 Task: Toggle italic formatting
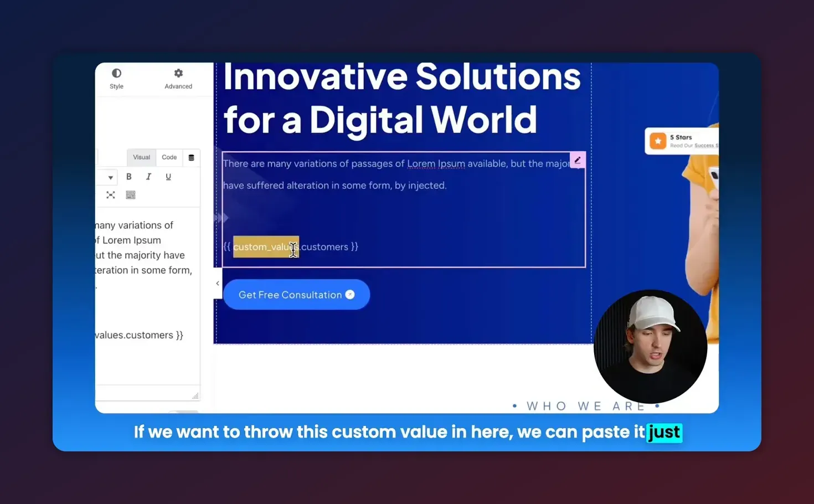pyautogui.click(x=148, y=177)
